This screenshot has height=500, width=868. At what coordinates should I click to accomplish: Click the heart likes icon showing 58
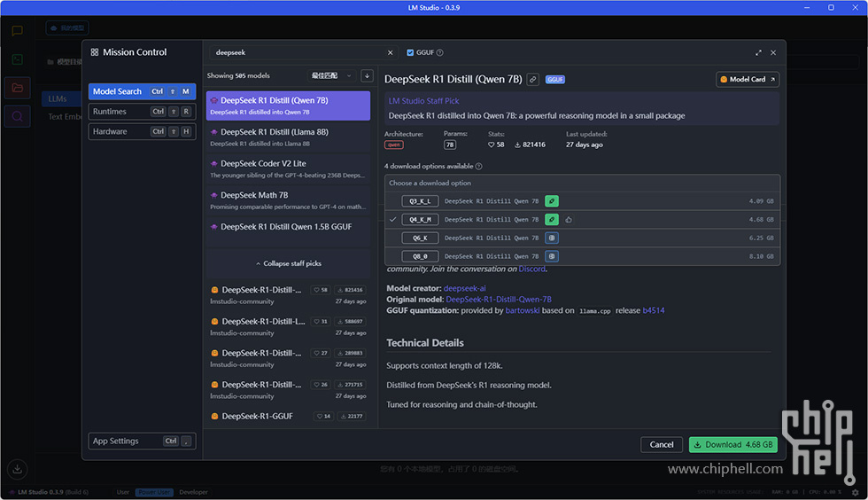click(491, 145)
